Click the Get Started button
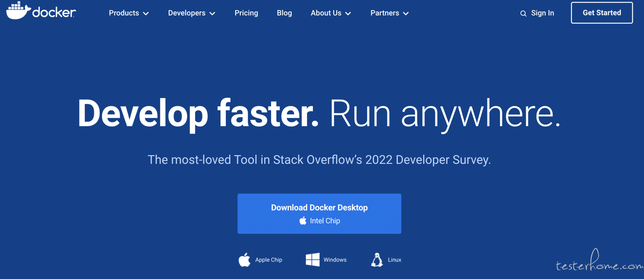644x279 pixels. [x=602, y=13]
